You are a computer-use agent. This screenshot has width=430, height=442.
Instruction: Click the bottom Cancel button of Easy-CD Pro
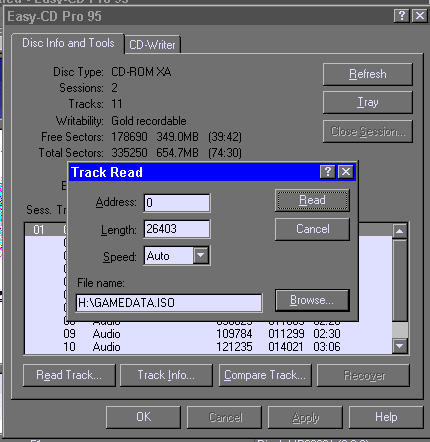(x=225, y=417)
